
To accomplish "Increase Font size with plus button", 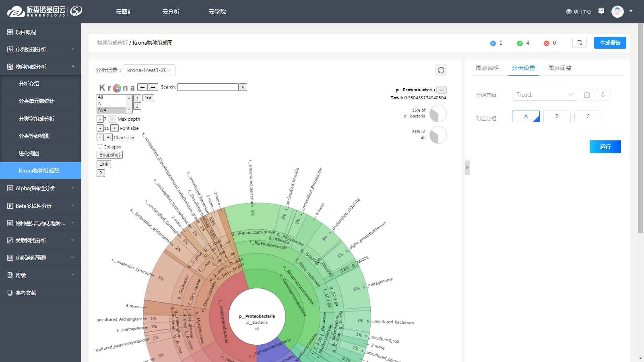I will click(114, 128).
